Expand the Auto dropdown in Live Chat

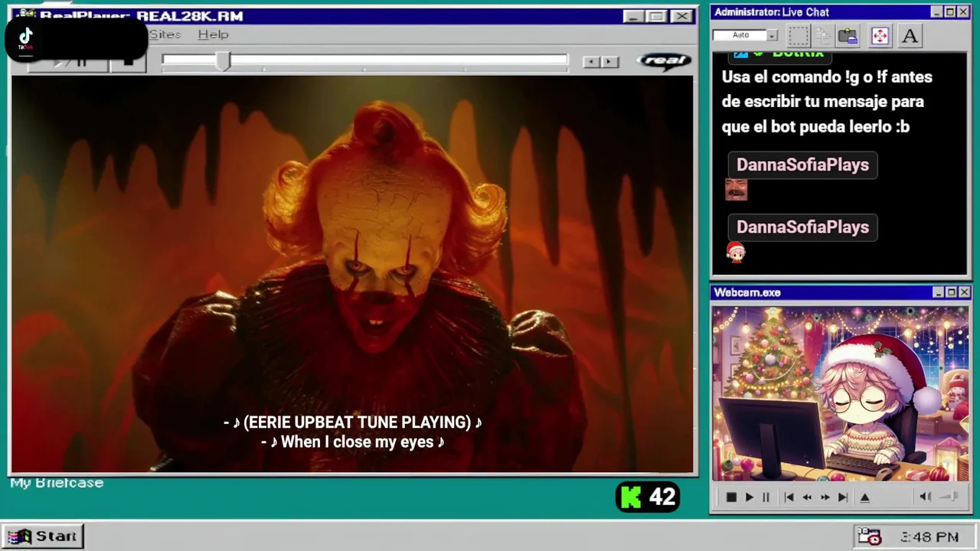click(x=772, y=35)
